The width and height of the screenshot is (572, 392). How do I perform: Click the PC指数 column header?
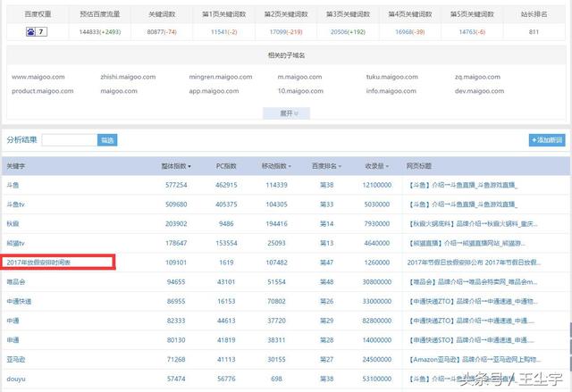(226, 166)
